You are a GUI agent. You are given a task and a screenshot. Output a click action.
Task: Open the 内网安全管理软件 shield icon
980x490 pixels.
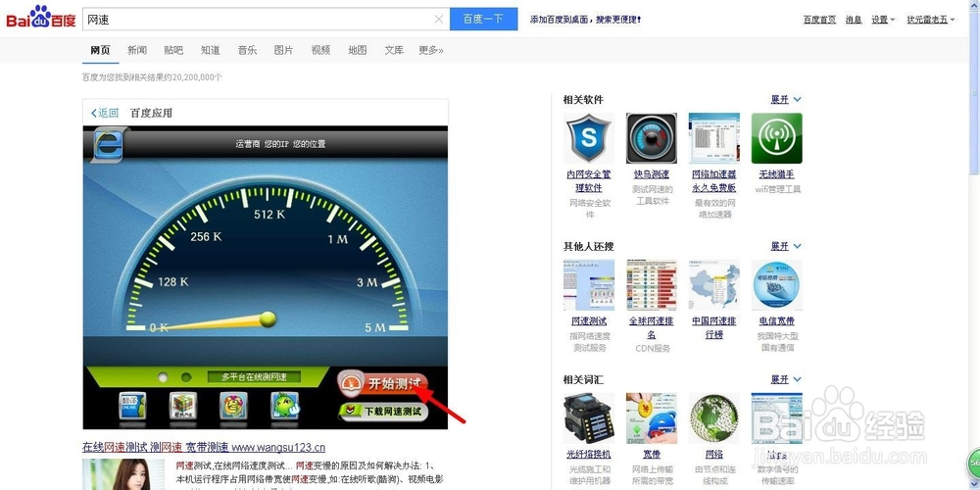click(589, 138)
